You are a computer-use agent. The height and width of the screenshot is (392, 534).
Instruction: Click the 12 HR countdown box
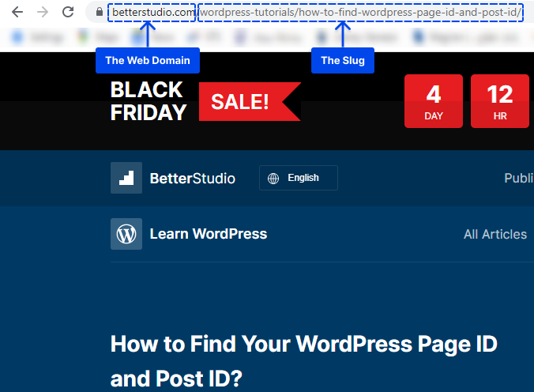[x=499, y=101]
